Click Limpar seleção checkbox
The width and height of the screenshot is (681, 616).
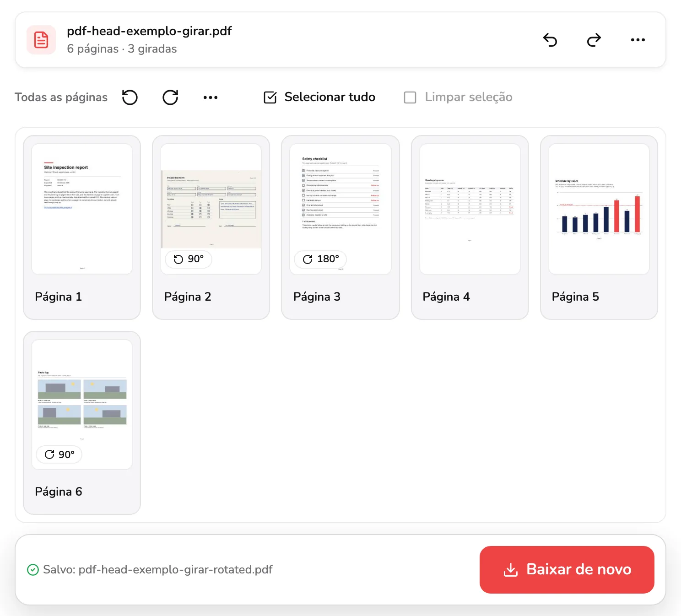(458, 97)
